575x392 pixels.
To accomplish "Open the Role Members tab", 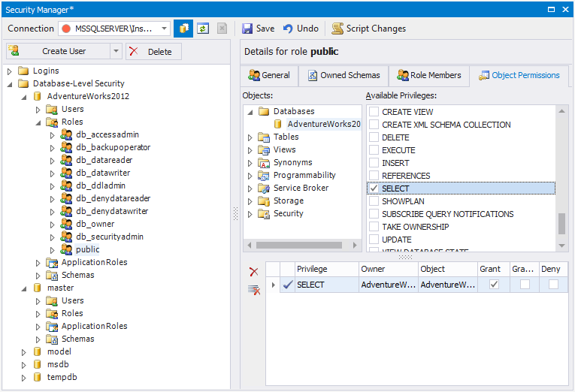I will (x=428, y=75).
